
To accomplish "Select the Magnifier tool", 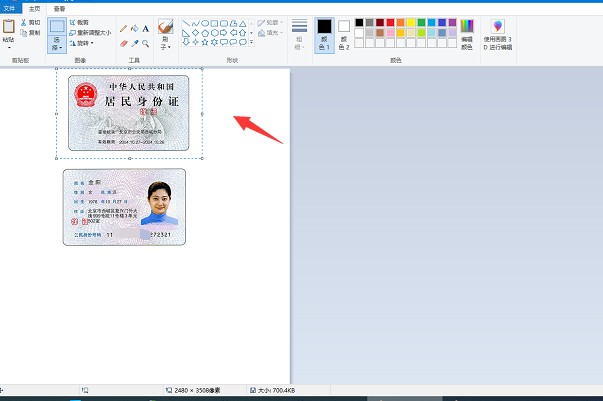I will tap(145, 43).
